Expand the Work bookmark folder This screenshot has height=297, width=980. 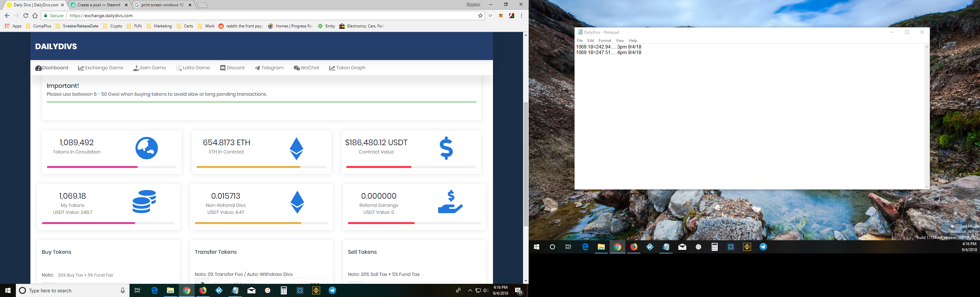pyautogui.click(x=206, y=26)
